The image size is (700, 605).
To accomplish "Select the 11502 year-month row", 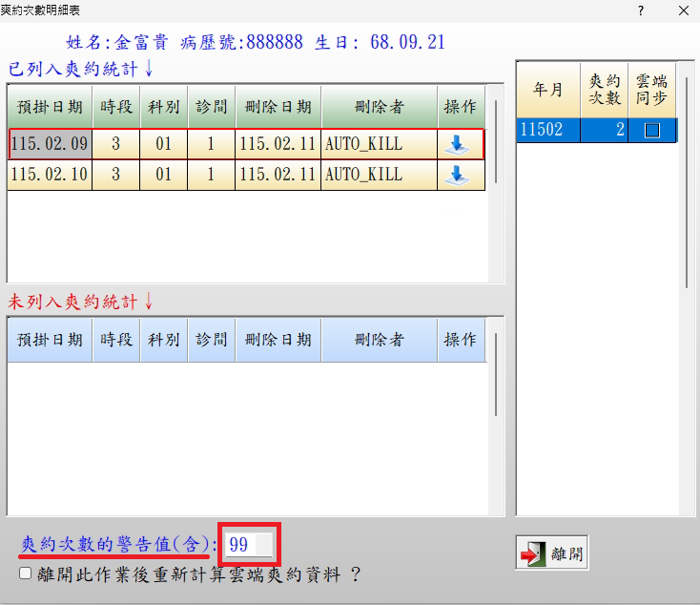I will [546, 132].
